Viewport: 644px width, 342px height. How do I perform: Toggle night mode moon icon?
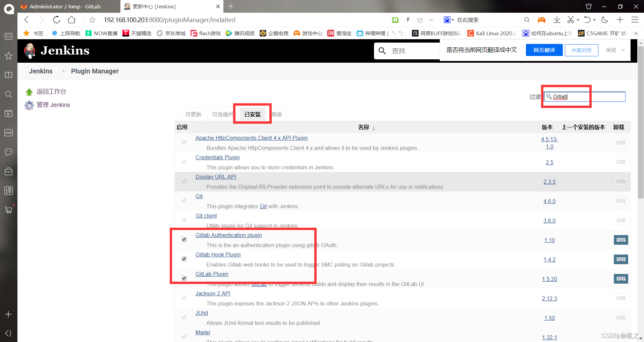coord(605,20)
